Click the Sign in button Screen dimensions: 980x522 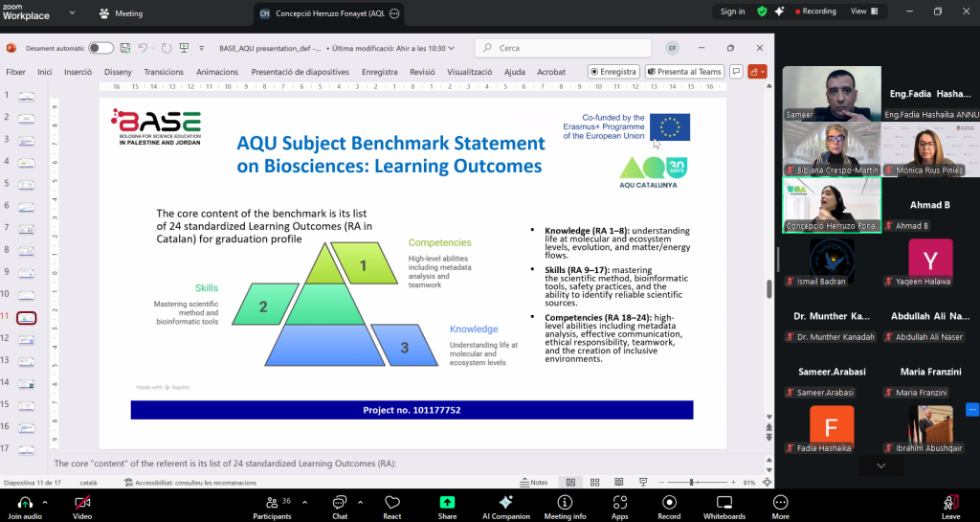pyautogui.click(x=732, y=11)
